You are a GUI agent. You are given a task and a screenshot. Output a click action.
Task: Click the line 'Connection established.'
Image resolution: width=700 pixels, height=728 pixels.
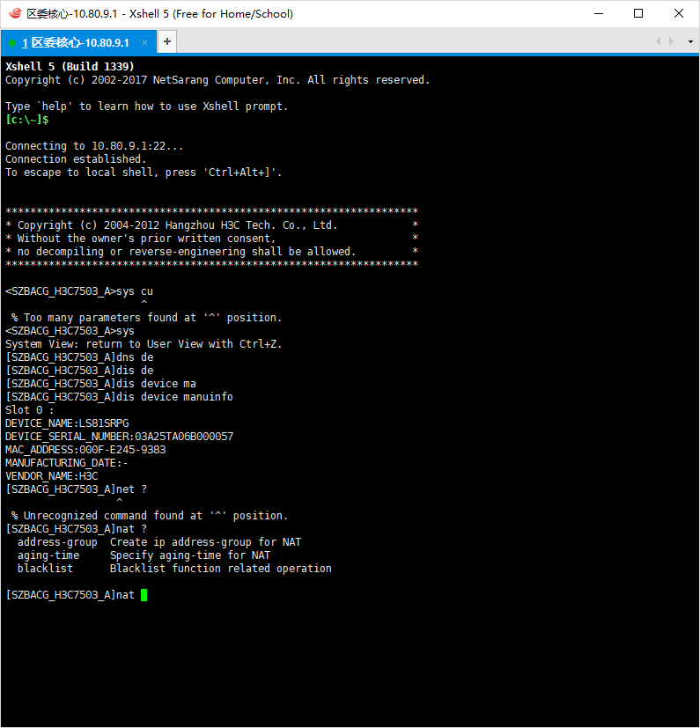point(76,158)
